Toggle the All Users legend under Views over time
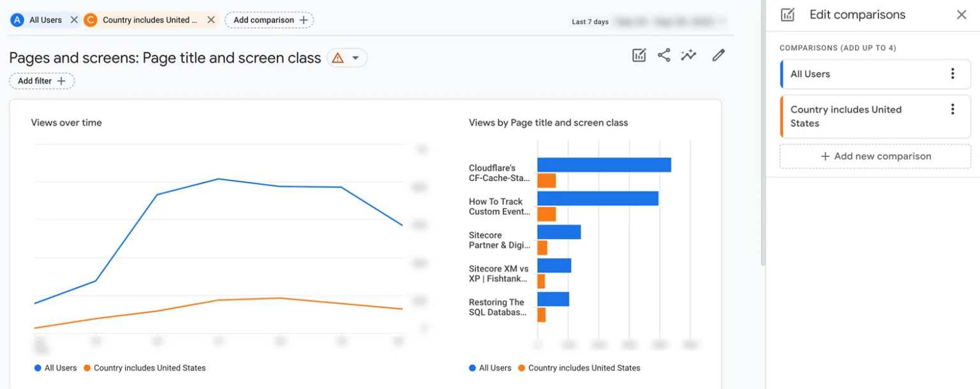This screenshot has height=389, width=980. pyautogui.click(x=56, y=368)
